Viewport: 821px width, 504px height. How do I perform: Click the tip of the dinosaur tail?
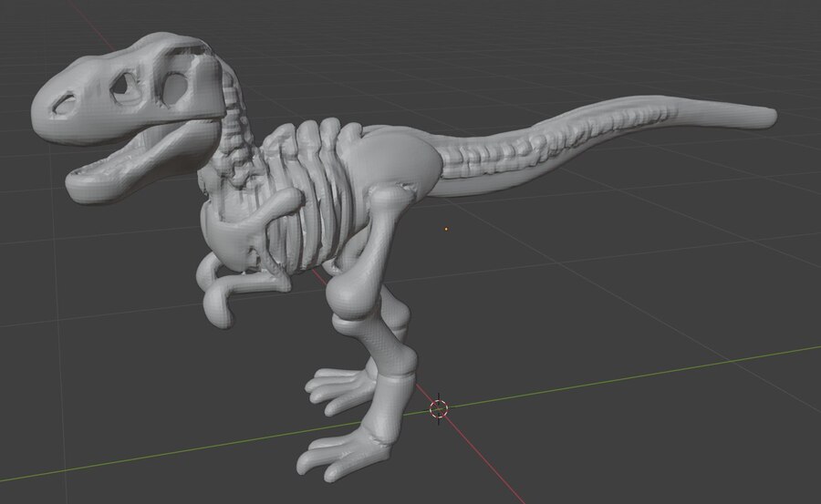tap(766, 115)
